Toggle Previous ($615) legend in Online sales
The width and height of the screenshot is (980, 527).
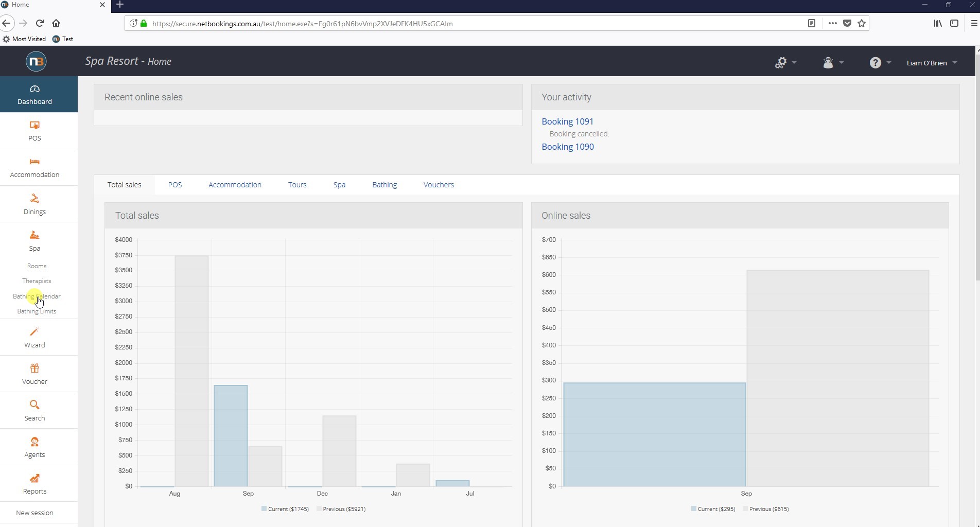[x=766, y=509]
